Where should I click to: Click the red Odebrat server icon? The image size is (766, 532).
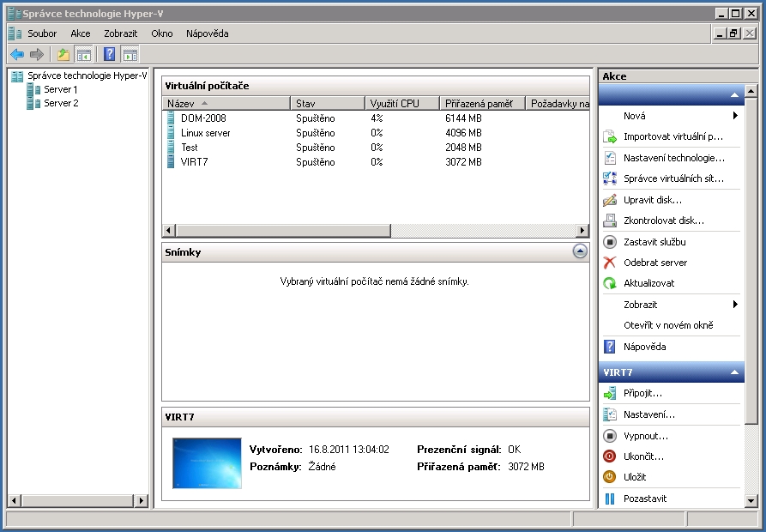610,263
